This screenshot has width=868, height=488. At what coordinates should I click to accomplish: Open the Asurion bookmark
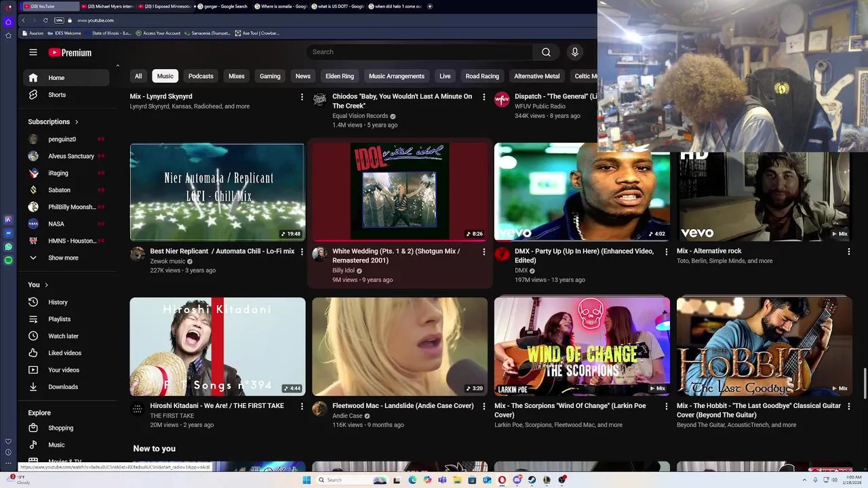(33, 33)
